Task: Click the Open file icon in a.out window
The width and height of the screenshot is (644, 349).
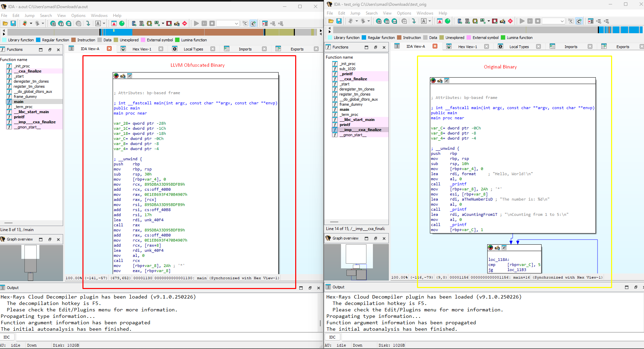Action: [x=5, y=23]
